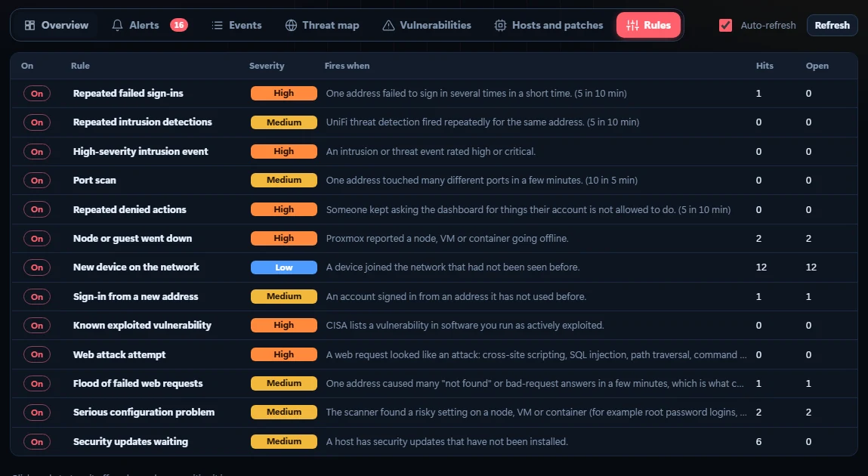Click the Rule column header
868x476 pixels.
coord(80,66)
